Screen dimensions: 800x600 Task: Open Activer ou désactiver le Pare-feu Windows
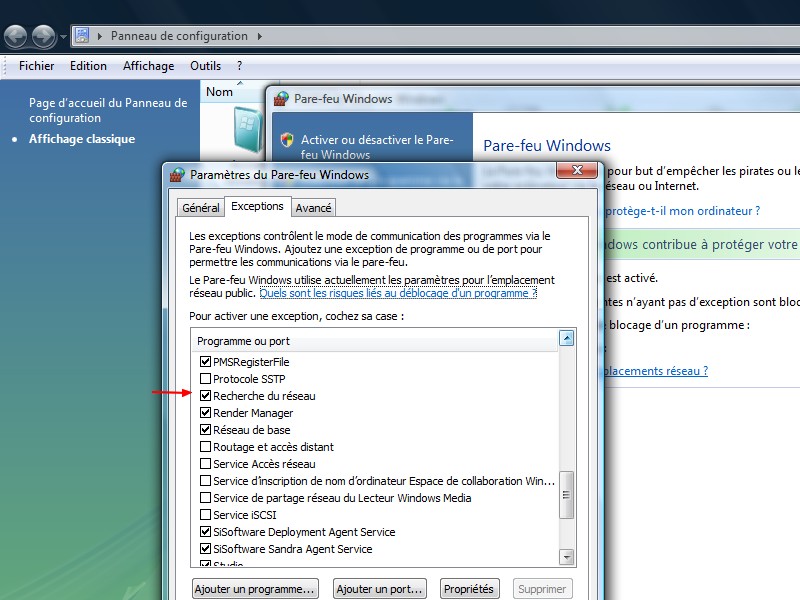377,147
